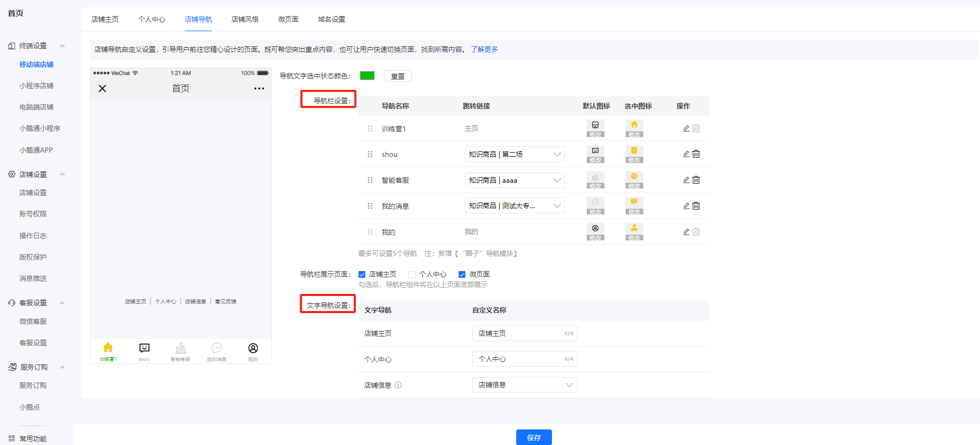Viewport: 980px width, 445px height.
Task: Open the 微页面 tab
Action: coord(288,19)
